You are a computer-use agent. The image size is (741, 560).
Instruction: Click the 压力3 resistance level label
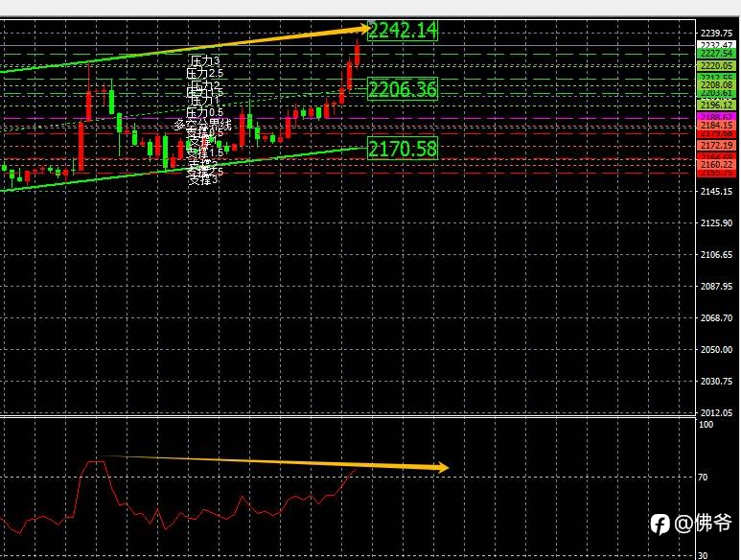point(205,60)
